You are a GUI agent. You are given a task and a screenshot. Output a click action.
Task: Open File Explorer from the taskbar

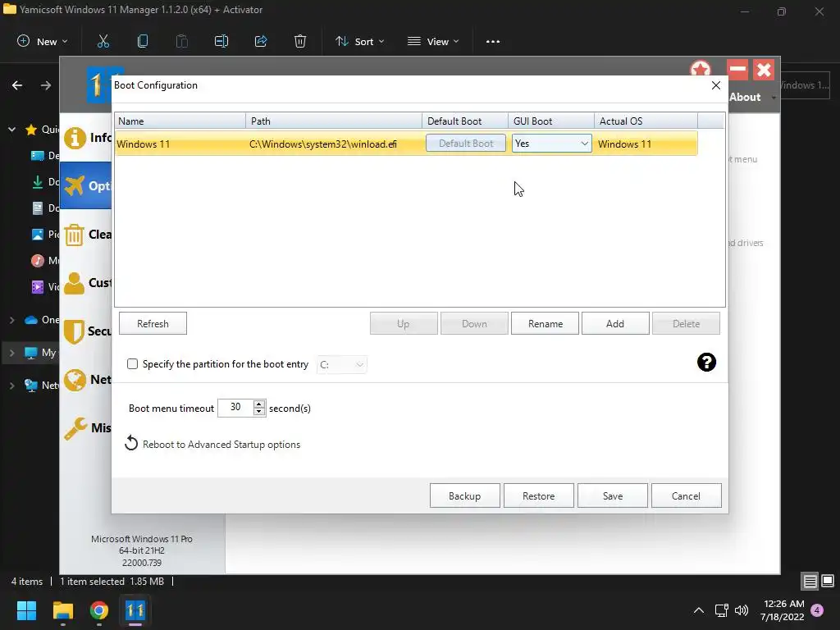pyautogui.click(x=62, y=610)
